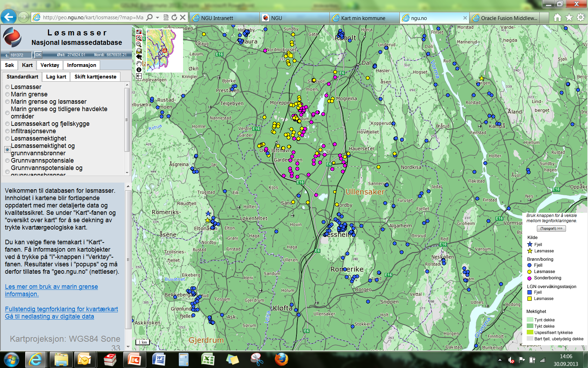The width and height of the screenshot is (588, 368).
Task: Open address bar history dropdown arrow
Action: (157, 18)
